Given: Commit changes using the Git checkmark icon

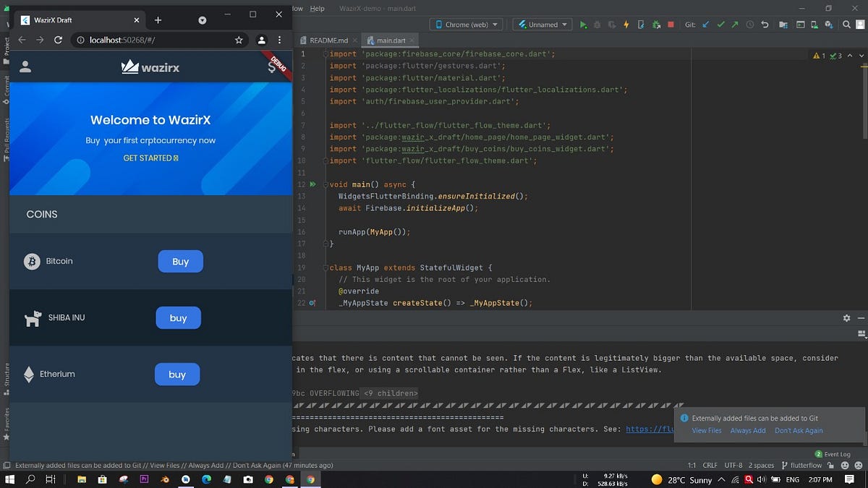Looking at the screenshot, I should point(720,24).
